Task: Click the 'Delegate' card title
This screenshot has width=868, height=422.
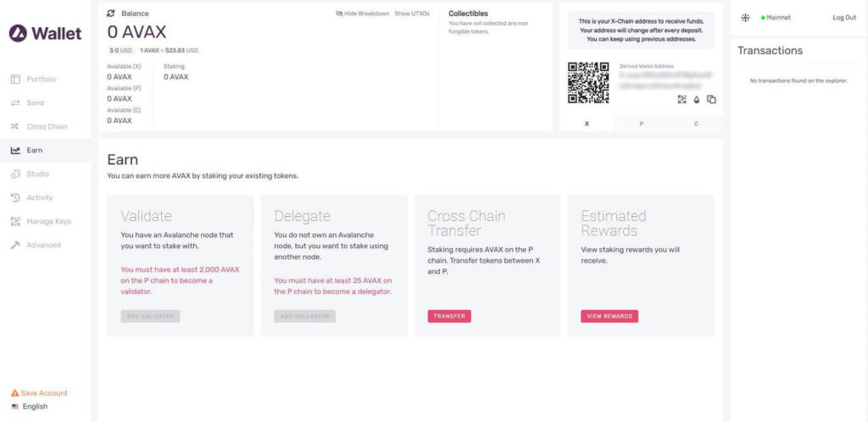Action: [x=303, y=216]
